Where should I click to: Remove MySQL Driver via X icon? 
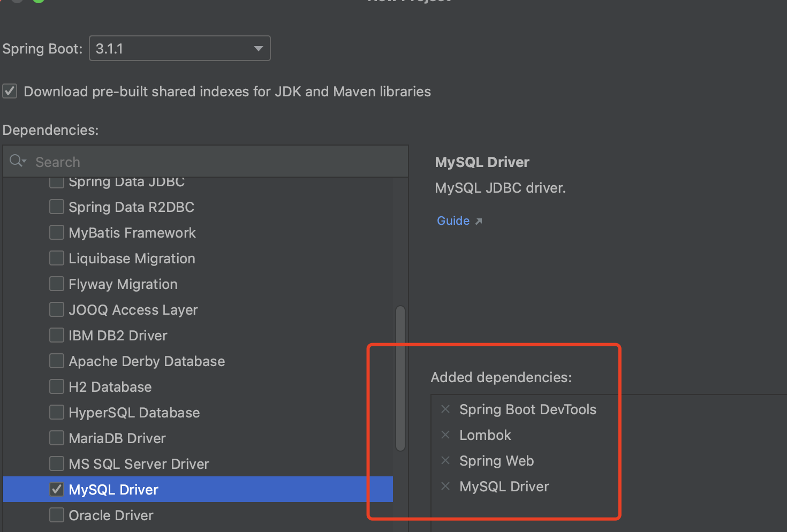pos(445,487)
